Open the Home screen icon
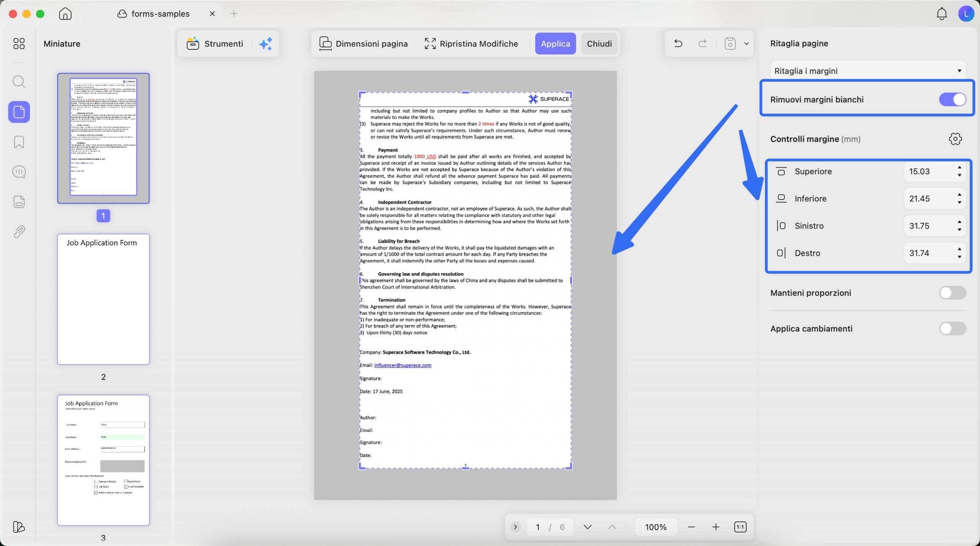 point(65,14)
